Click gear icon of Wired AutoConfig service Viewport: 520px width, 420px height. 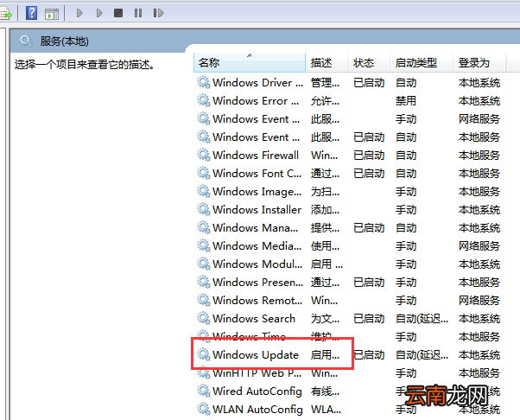pos(204,391)
